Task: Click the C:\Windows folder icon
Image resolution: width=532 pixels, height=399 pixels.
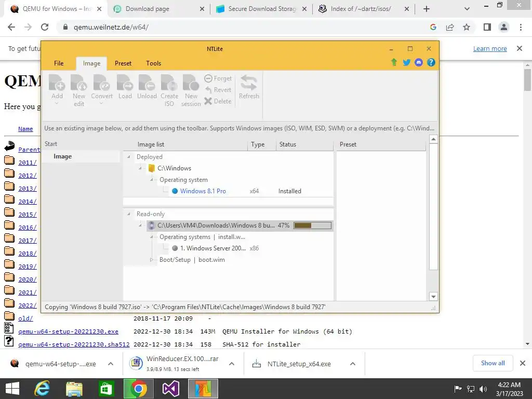Action: click(x=152, y=168)
